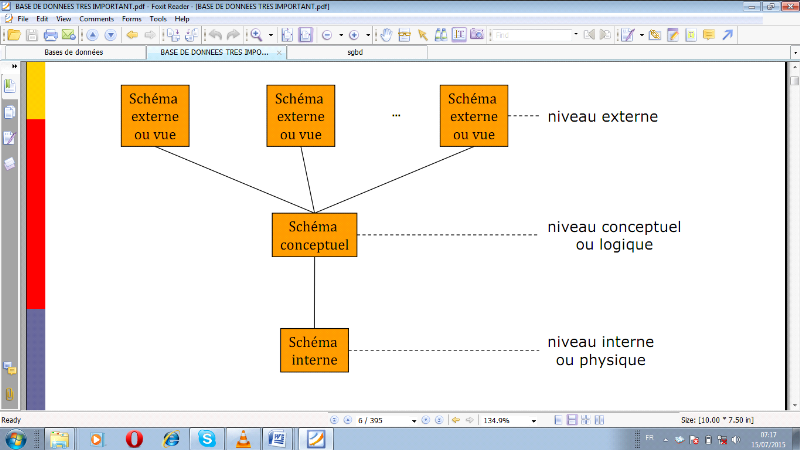Expand the page number dropdown in status bar
The height and width of the screenshot is (450, 800).
[x=412, y=420]
